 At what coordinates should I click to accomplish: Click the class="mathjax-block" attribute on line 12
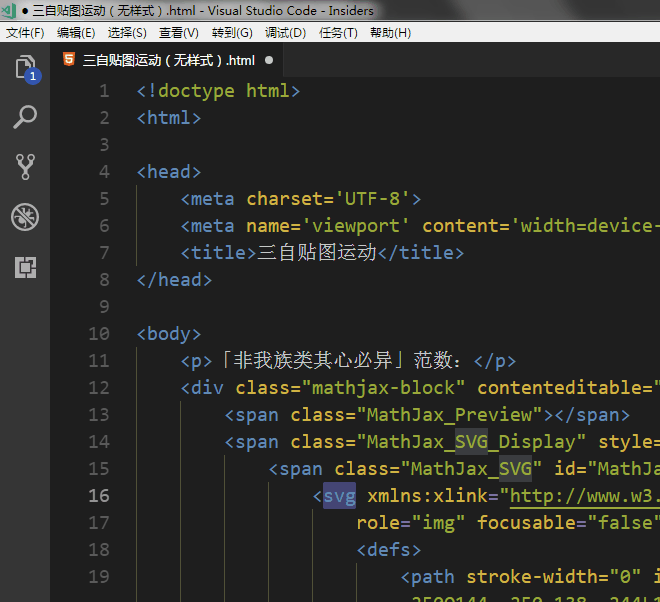tap(350, 388)
